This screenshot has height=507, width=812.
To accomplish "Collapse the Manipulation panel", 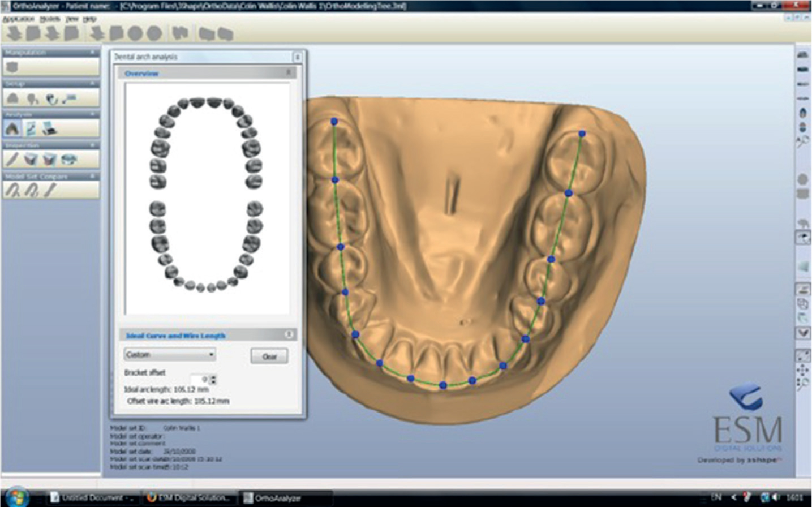I will click(93, 52).
